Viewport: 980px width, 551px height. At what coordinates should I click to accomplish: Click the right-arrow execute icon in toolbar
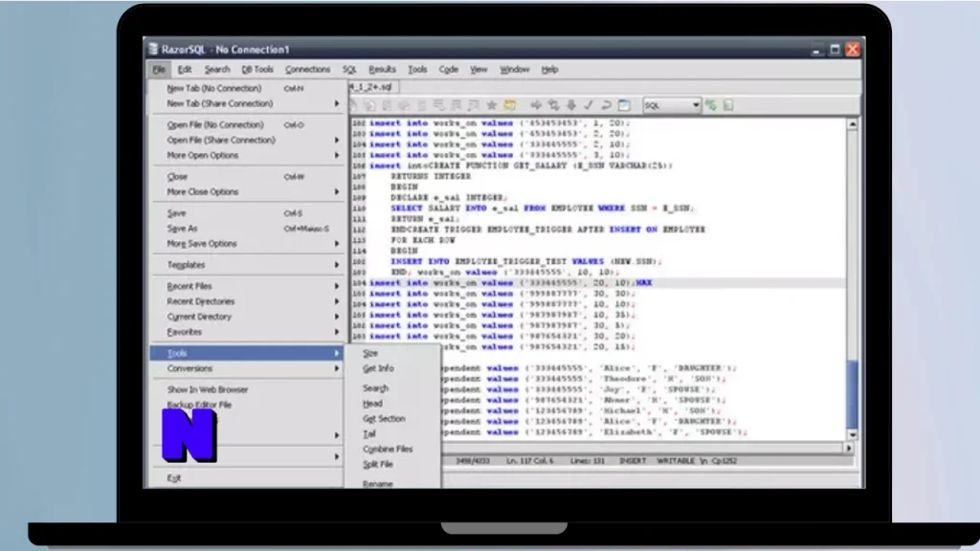[536, 105]
